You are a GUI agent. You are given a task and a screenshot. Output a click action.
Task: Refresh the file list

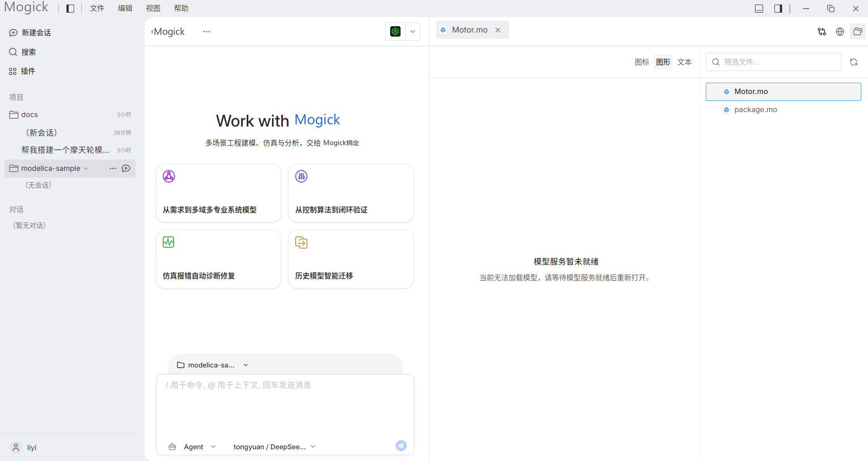click(x=854, y=62)
